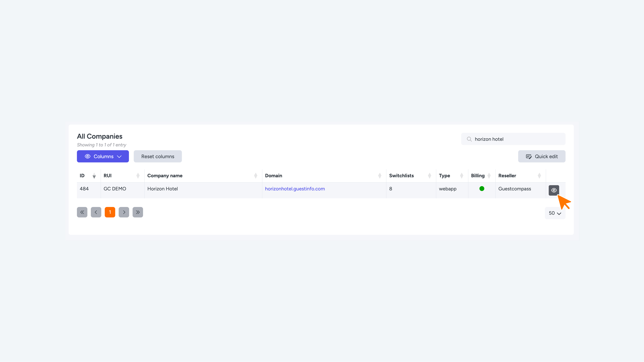Click the edit icon in Quick edit
This screenshot has width=644, height=362.
coord(529,157)
